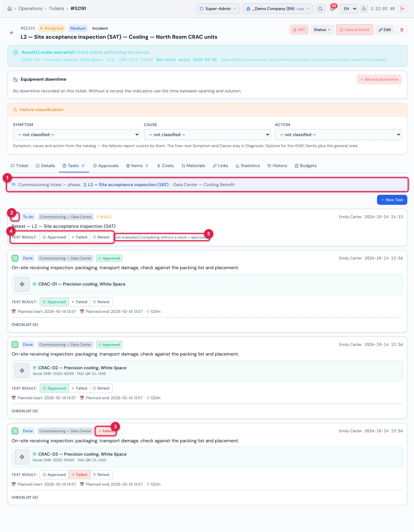
Task: Uncheck Done checkbox on CRAC-03 task
Action: tap(15, 431)
